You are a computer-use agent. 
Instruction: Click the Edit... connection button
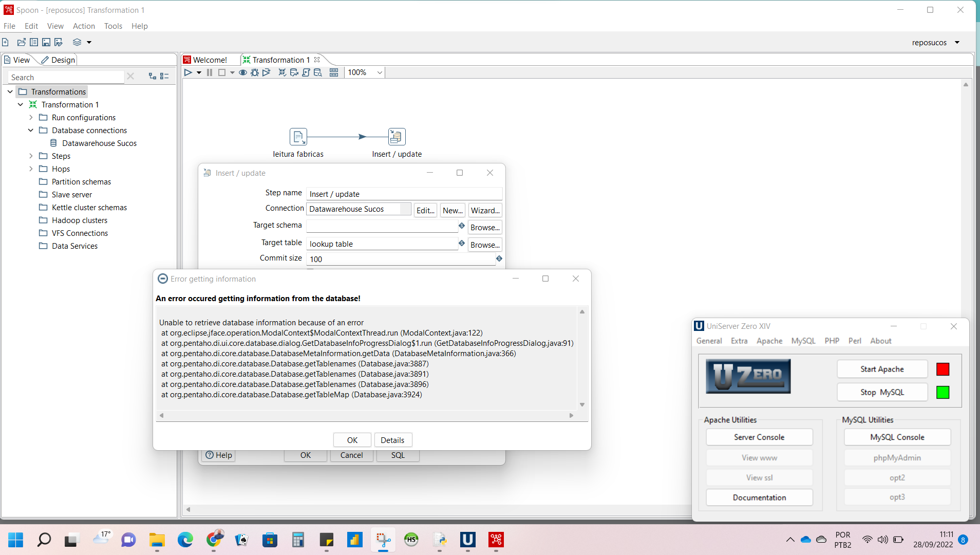tap(425, 210)
